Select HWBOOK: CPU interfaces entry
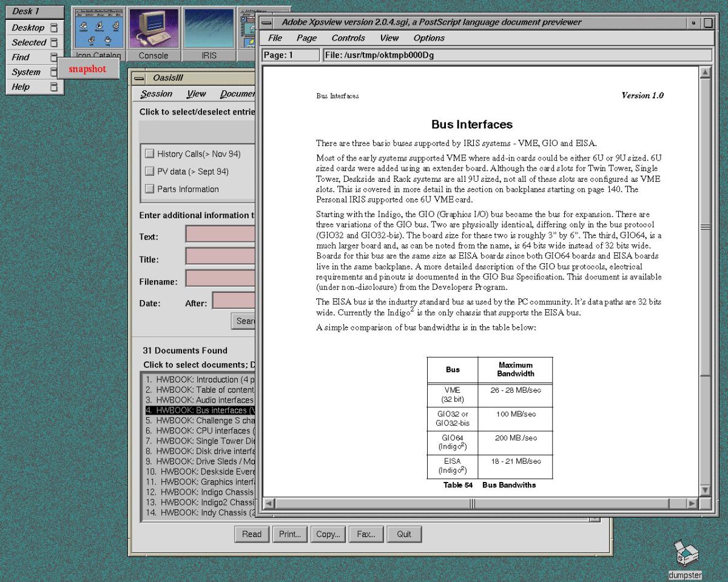Image resolution: width=728 pixels, height=582 pixels. 200,431
